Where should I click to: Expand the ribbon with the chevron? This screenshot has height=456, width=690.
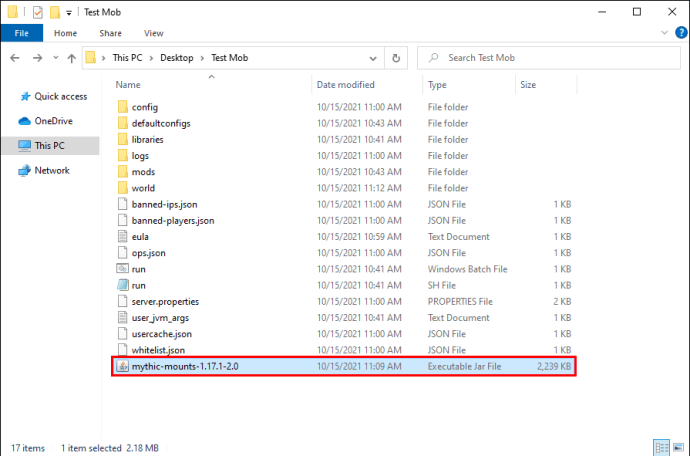point(664,33)
